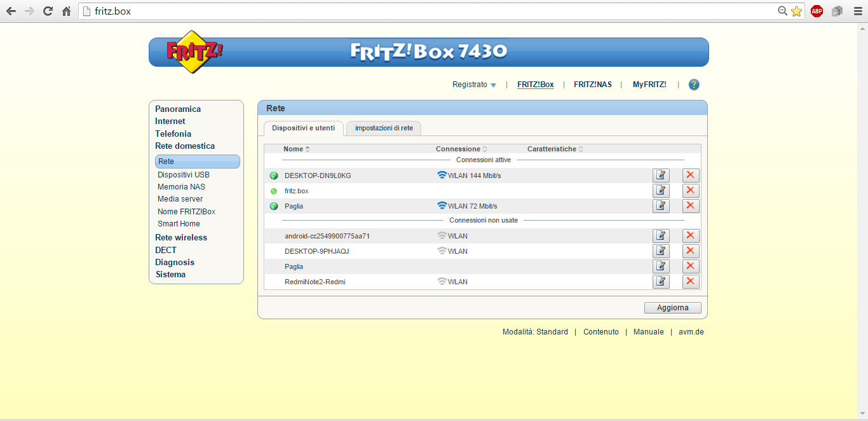
Task: Go to the MyFRITZ! link
Action: pos(649,85)
